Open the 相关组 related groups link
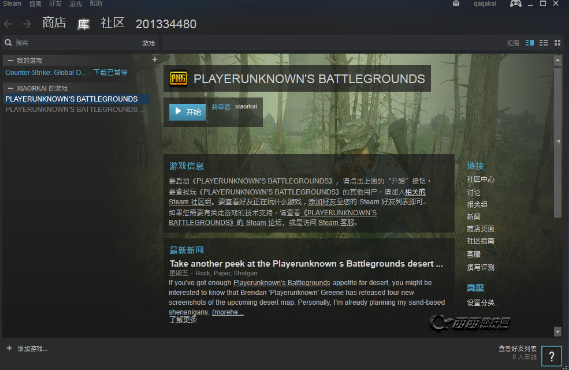This screenshot has height=370, width=569. (477, 204)
